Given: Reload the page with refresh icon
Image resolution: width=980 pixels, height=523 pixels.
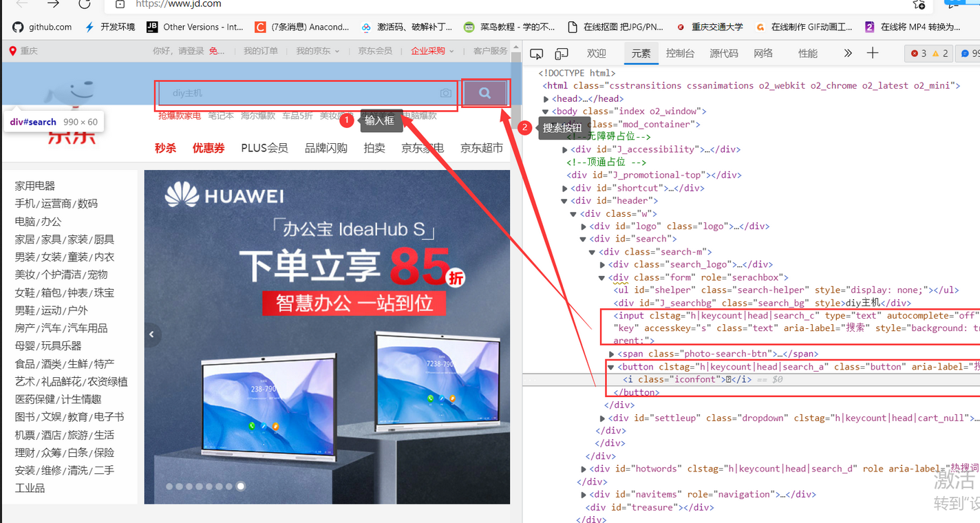Looking at the screenshot, I should coord(84,4).
